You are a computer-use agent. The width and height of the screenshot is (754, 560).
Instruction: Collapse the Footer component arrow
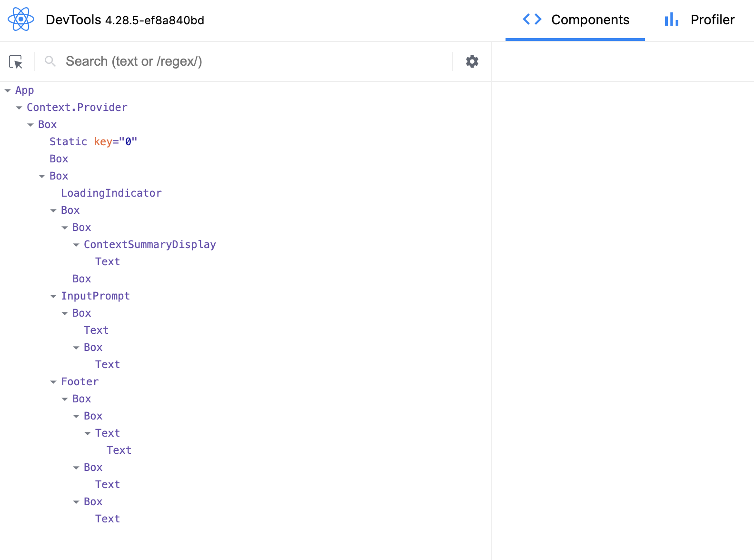click(53, 382)
